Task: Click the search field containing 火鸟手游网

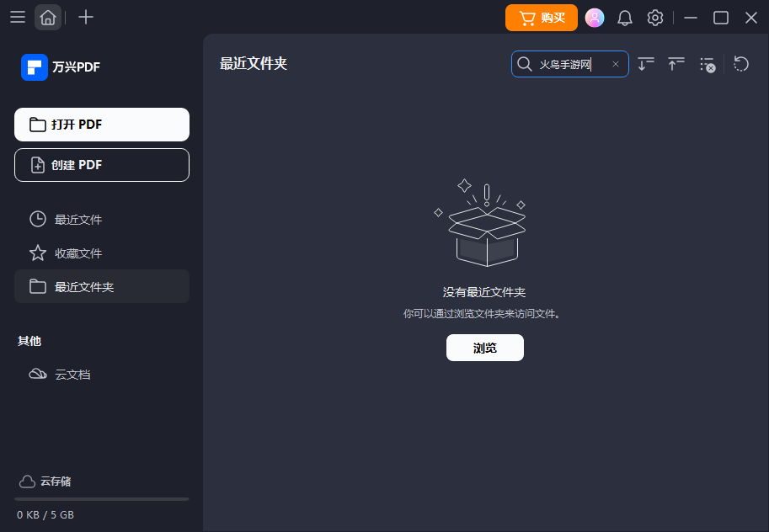Action: coord(570,64)
